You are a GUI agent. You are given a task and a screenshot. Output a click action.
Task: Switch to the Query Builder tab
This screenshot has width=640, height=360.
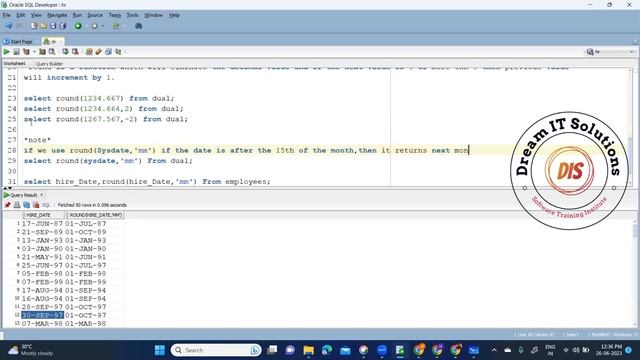click(49, 64)
